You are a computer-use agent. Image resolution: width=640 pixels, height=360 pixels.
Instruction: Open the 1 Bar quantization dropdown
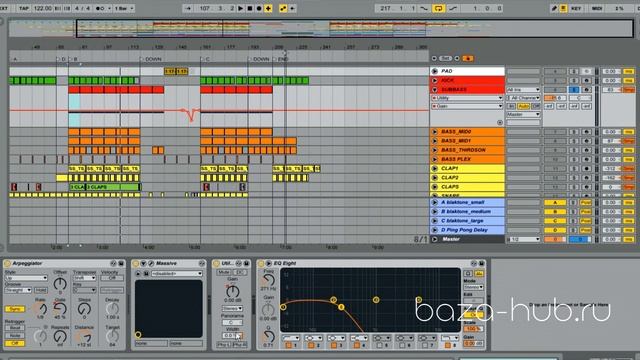tap(124, 8)
